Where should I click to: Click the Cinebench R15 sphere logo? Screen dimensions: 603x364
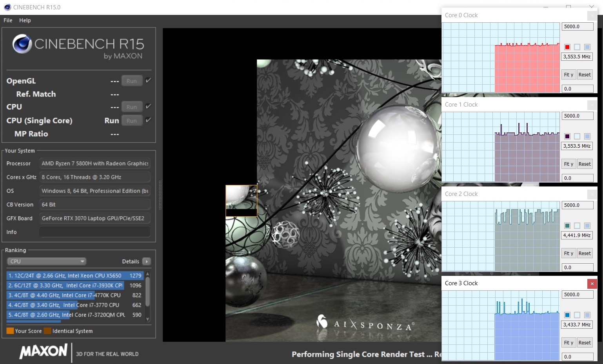coord(22,44)
